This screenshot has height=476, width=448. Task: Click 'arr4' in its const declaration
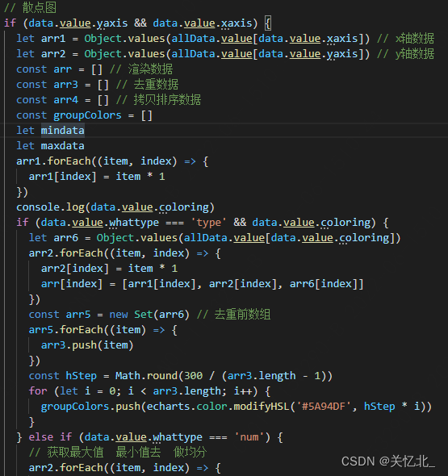[65, 100]
